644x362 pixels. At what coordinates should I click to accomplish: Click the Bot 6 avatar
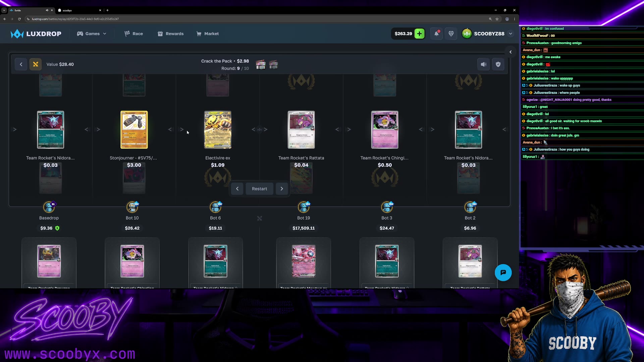click(x=215, y=207)
